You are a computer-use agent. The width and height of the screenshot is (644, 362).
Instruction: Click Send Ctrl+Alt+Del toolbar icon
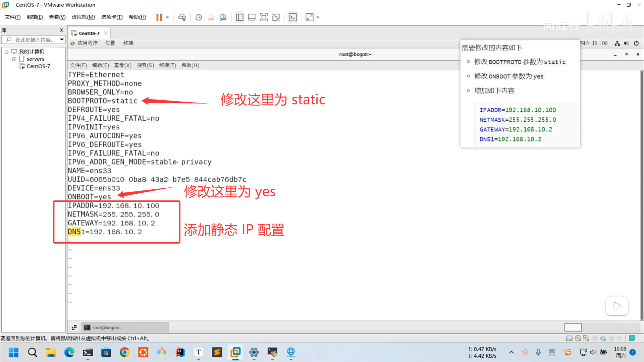[x=182, y=17]
